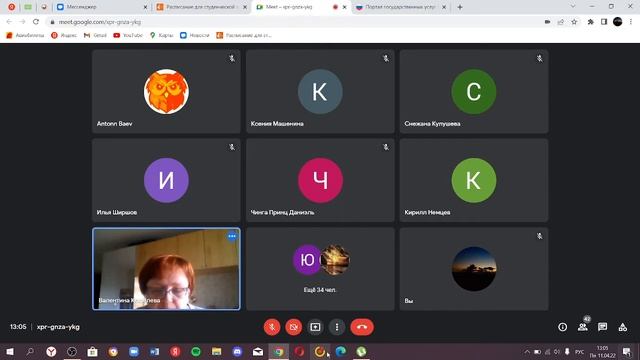Launch Yandex Browser from taskbar
The height and width of the screenshot is (360, 640).
tap(51, 351)
